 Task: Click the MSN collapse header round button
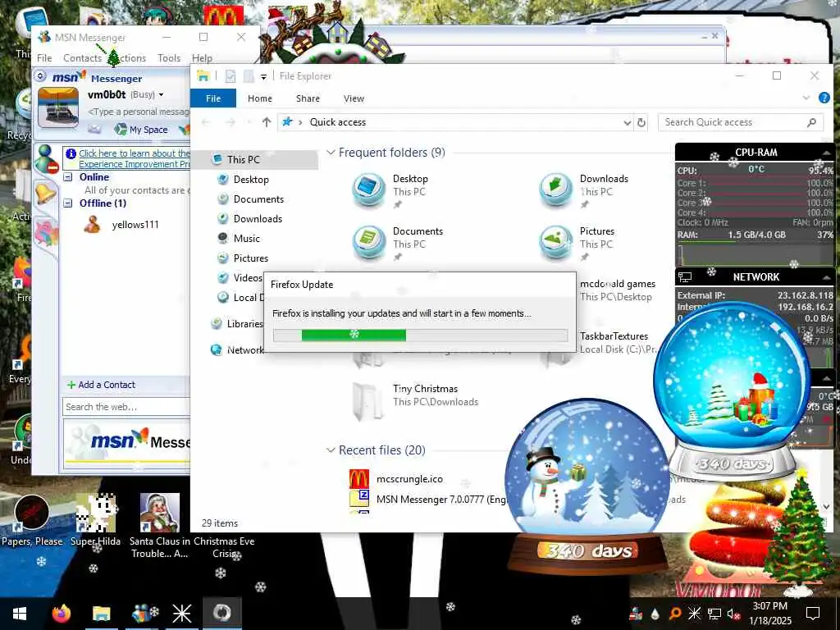[x=40, y=76]
